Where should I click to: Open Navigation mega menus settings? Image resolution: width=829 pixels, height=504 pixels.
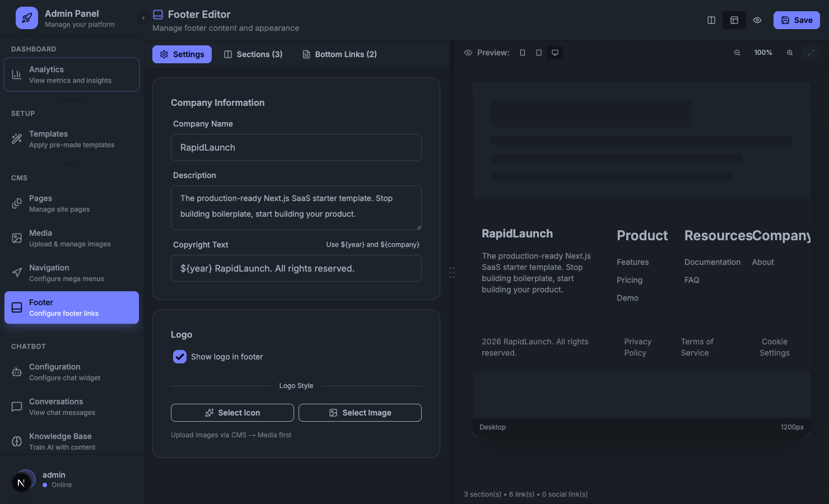72,273
